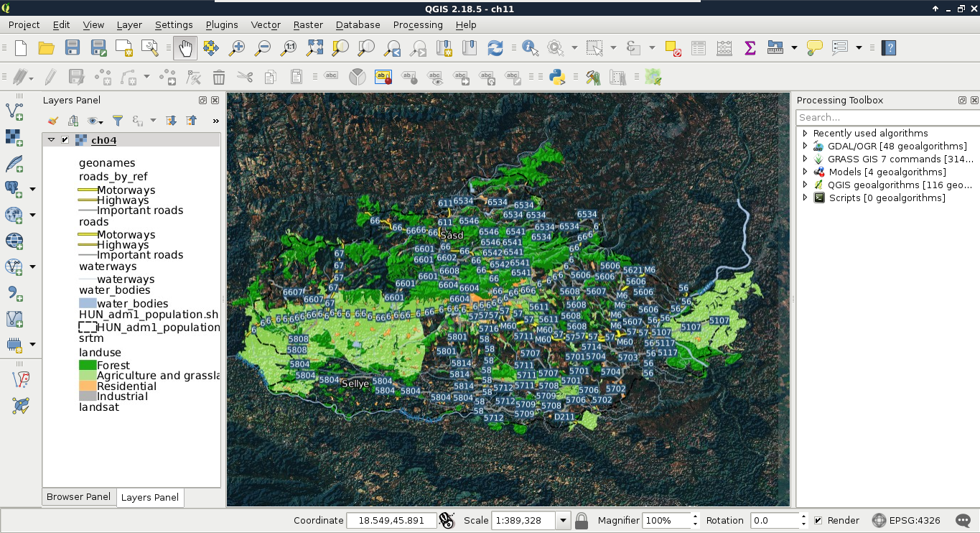Click the Refresh map icon
This screenshot has width=980, height=533.
(495, 48)
